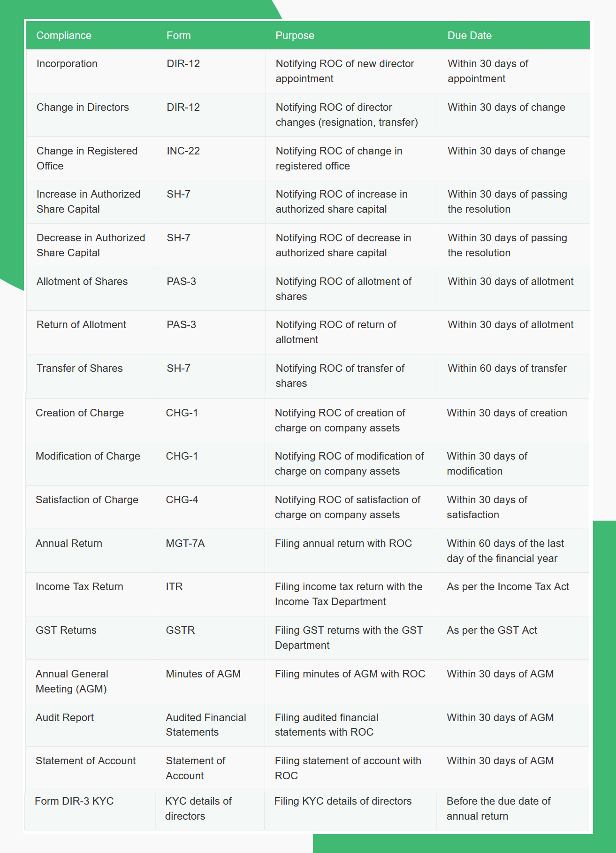
Task: Click the Increase in Authorized Share Capital cell
Action: [88, 201]
